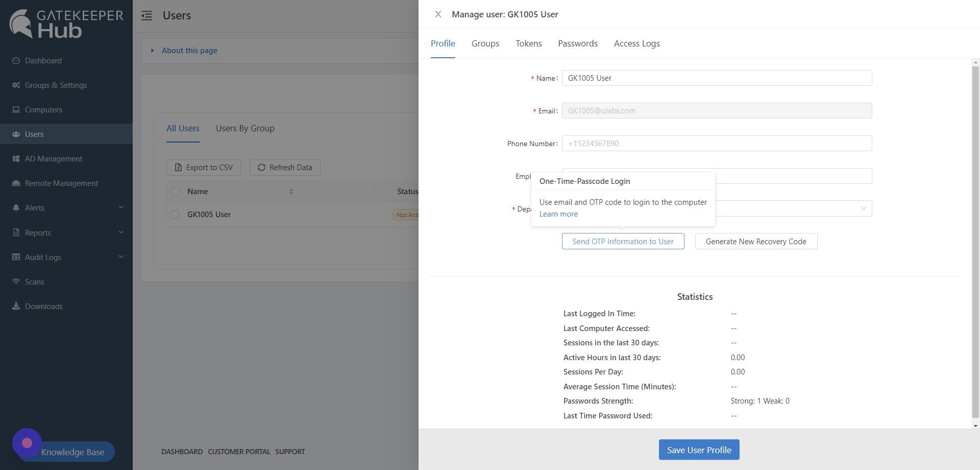Screen dimensions: 980x470
Task: Close the Manage user panel
Action: point(438,14)
